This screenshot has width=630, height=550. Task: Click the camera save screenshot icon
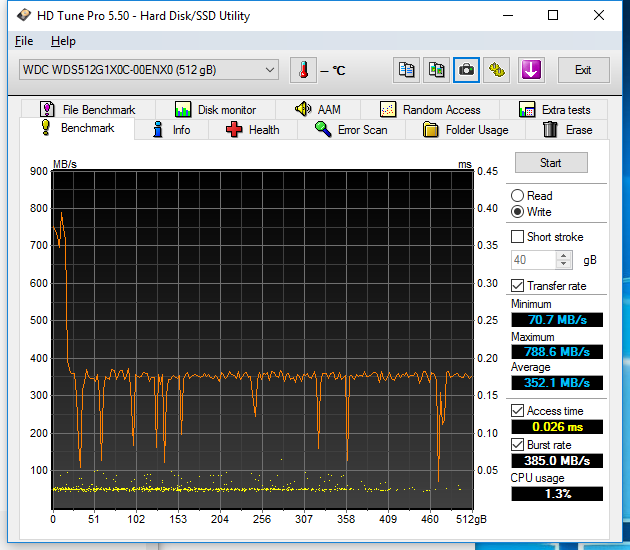pos(466,70)
